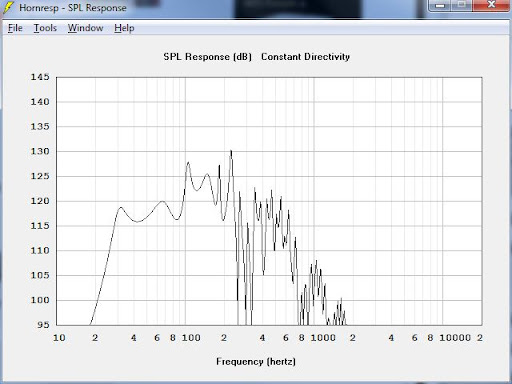Click the Hornresp lightning bolt icon

click(x=8, y=8)
